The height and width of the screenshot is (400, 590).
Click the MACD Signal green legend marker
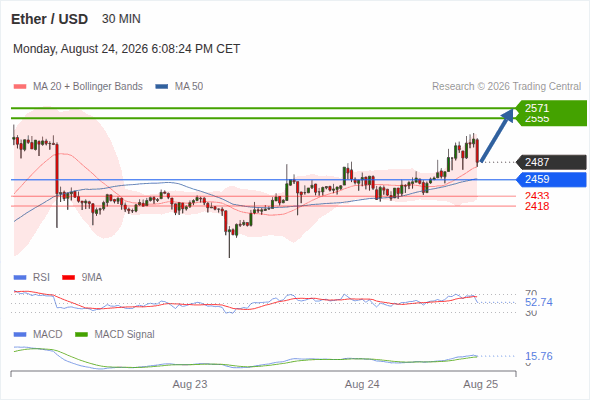(81, 335)
